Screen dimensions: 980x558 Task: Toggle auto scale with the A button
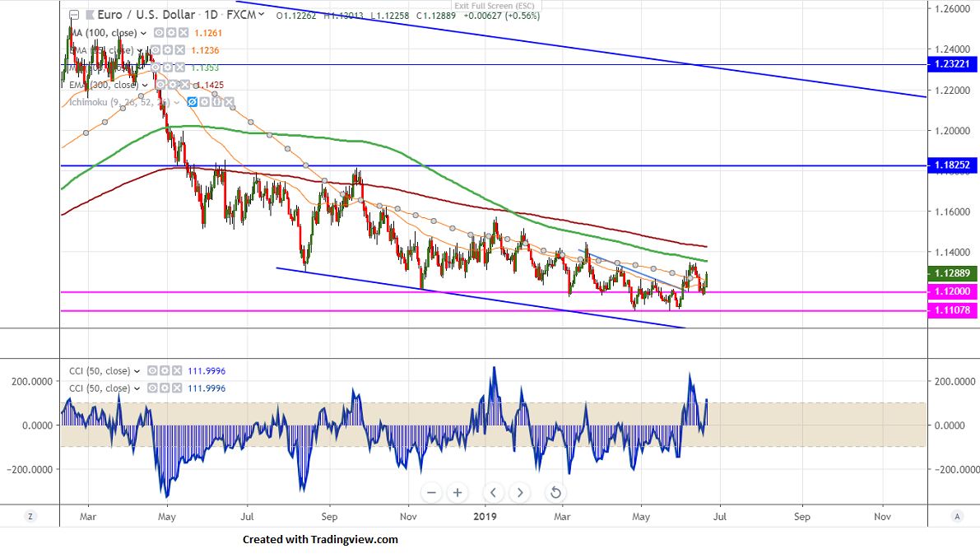(957, 516)
